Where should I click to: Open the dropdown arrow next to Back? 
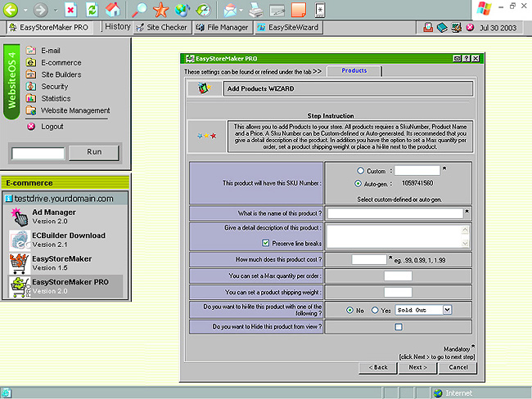coord(25,10)
